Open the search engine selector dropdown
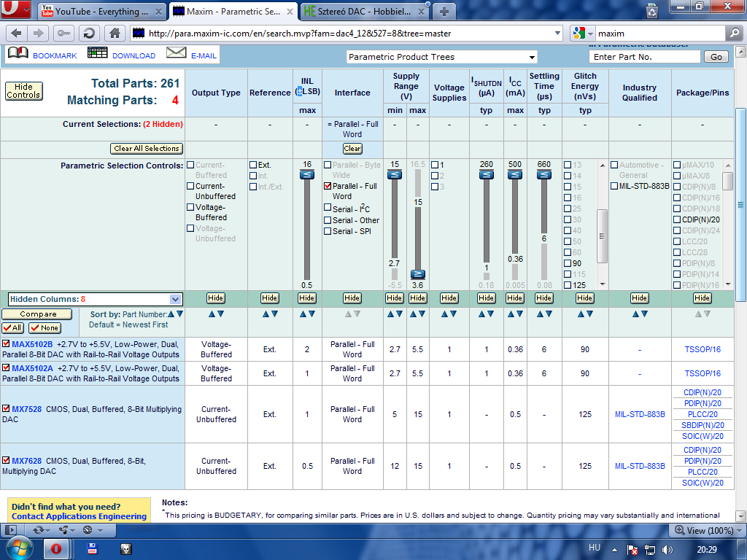747x560 pixels. [x=583, y=34]
